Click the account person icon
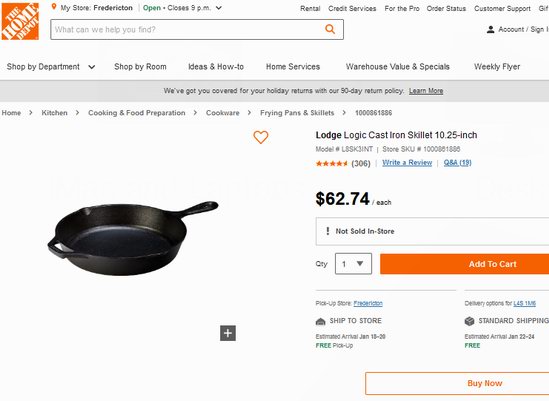The image size is (549, 401). click(491, 29)
